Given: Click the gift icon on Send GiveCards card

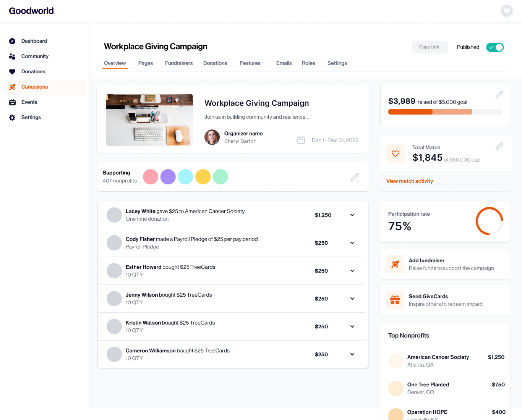Looking at the screenshot, I should 395,300.
